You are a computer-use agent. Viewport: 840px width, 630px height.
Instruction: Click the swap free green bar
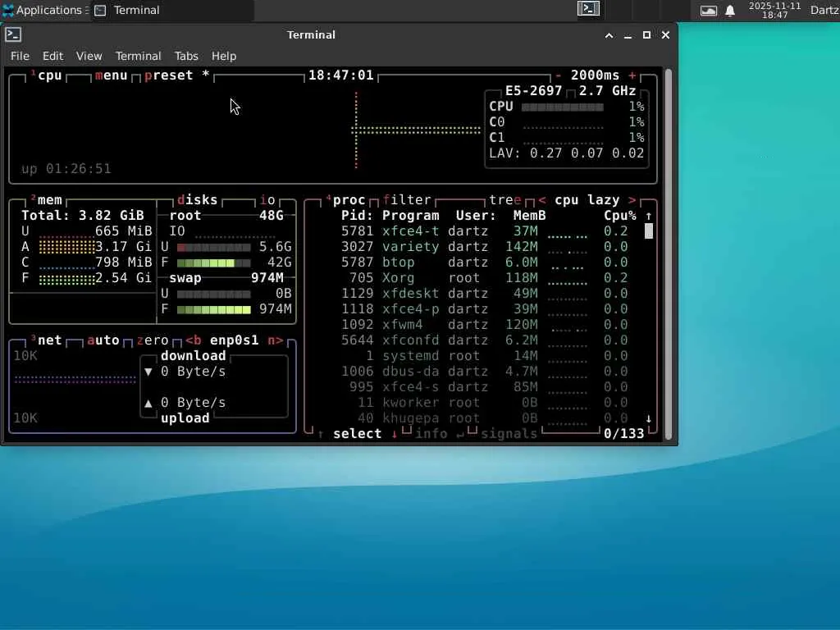point(214,309)
